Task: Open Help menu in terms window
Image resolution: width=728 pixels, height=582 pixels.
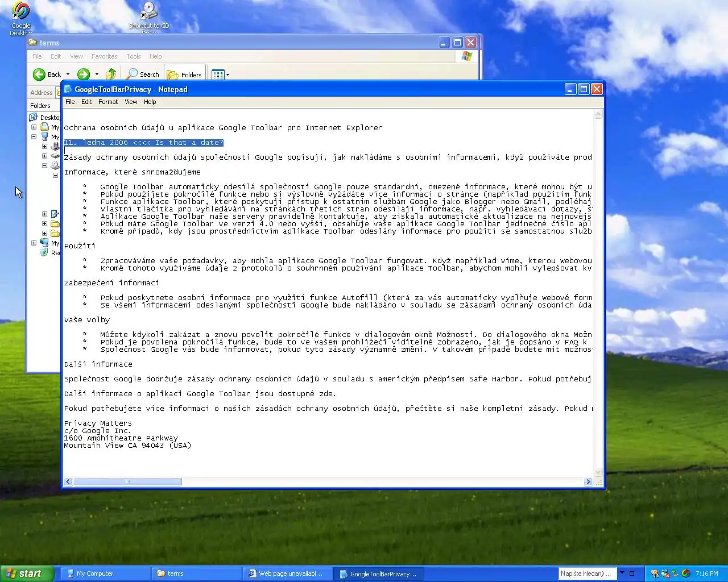Action: pos(155,56)
